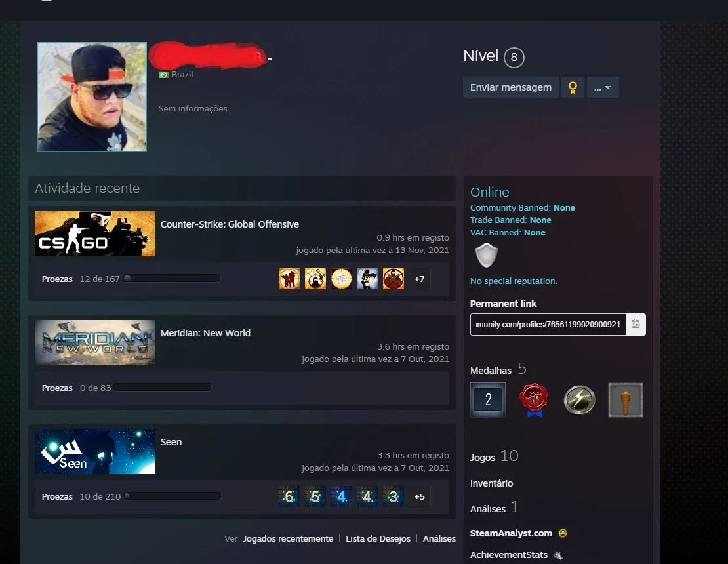
Task: Open the Jogos 10 games list
Action: pos(494,456)
